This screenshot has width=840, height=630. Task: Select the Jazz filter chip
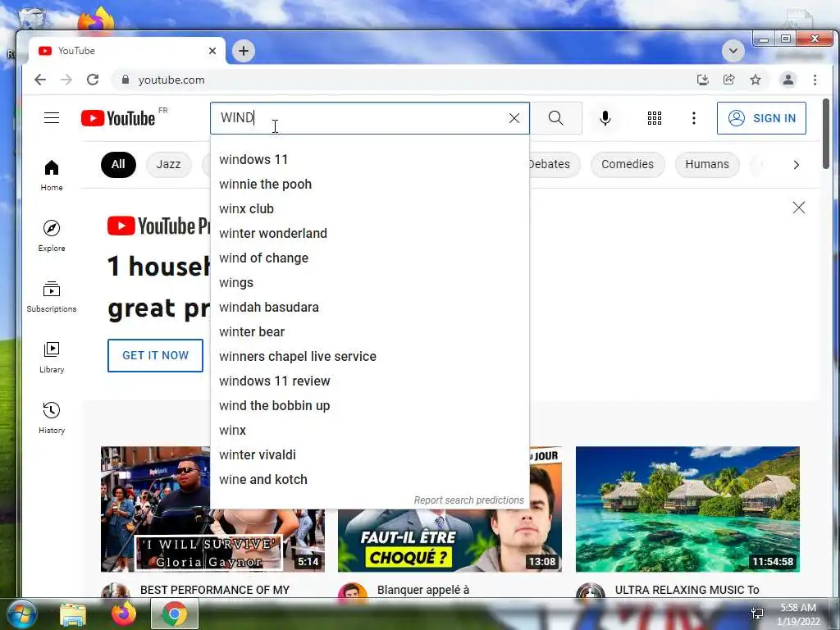point(168,164)
